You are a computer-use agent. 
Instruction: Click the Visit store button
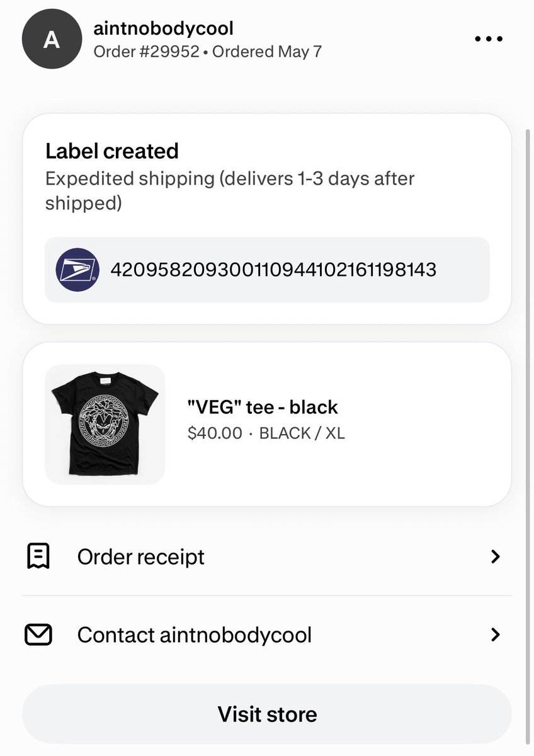(267, 714)
